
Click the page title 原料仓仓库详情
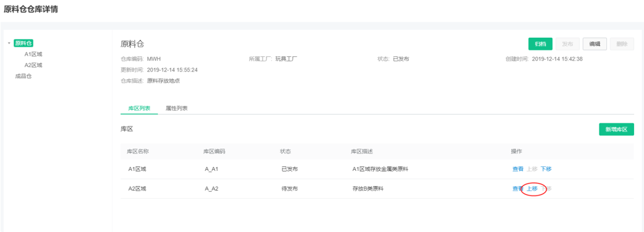pyautogui.click(x=31, y=9)
